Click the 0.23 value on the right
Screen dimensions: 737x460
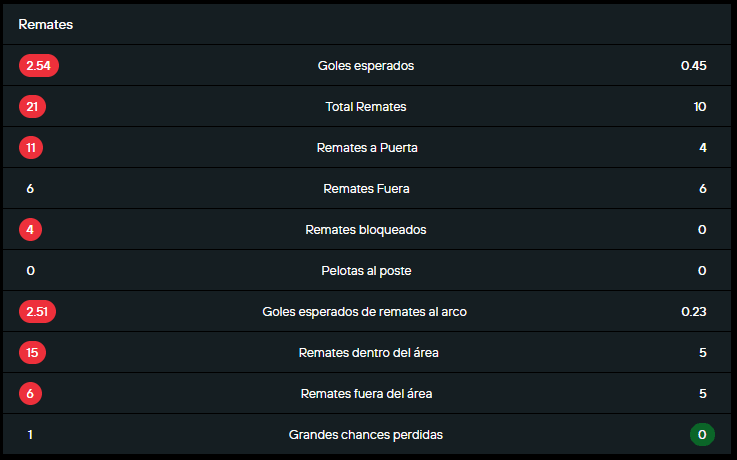coord(693,312)
